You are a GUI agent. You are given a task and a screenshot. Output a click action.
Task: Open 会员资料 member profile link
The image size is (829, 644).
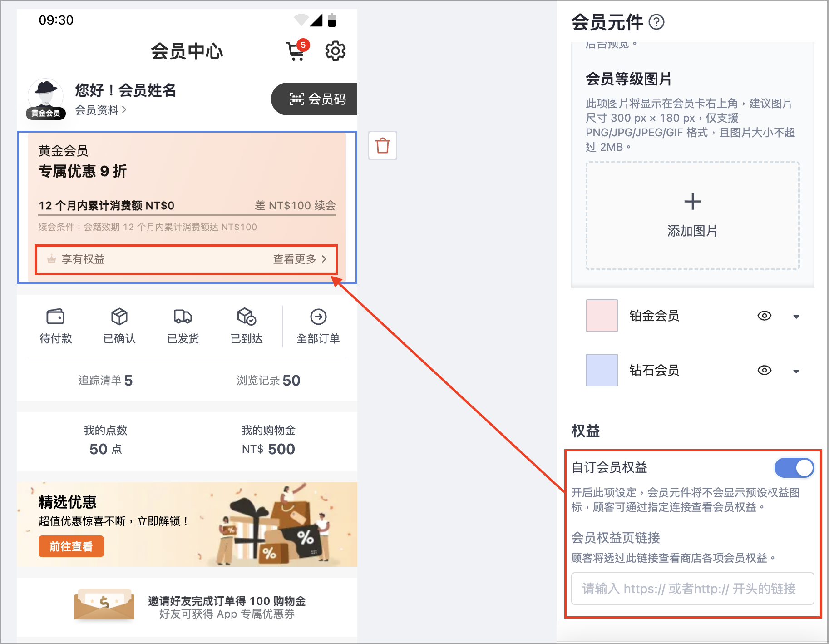click(100, 110)
